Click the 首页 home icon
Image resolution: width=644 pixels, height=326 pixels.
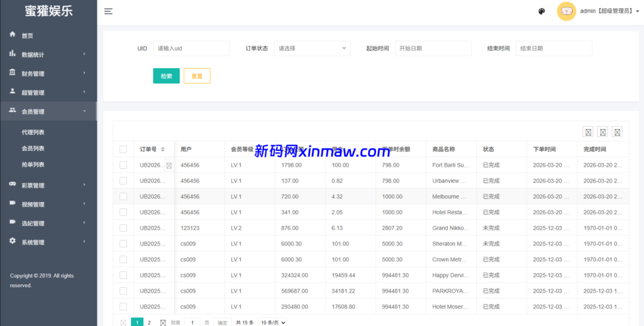click(x=13, y=34)
